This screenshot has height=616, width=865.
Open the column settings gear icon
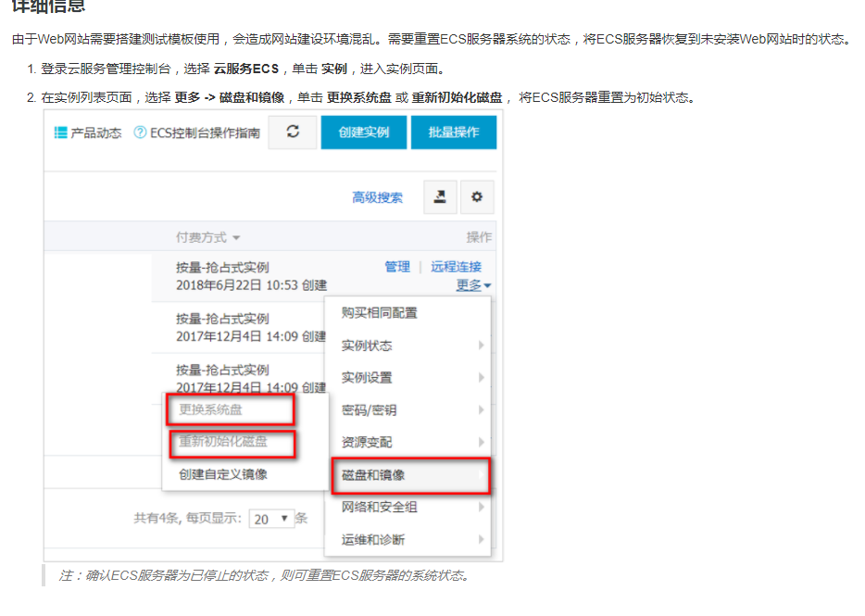(477, 196)
